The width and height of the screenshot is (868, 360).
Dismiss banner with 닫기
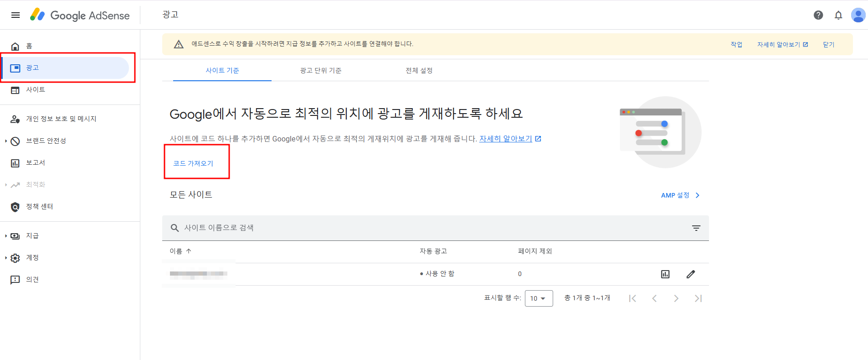coord(828,44)
